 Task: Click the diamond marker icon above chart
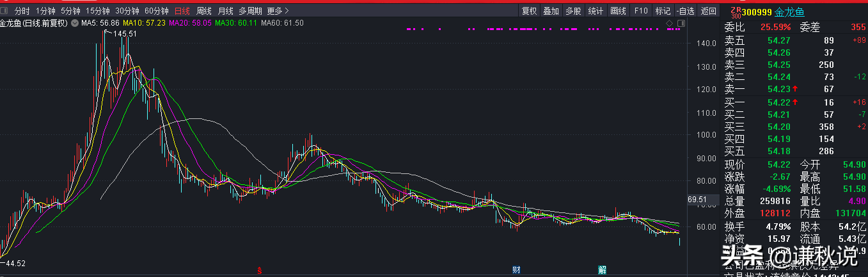[670, 23]
